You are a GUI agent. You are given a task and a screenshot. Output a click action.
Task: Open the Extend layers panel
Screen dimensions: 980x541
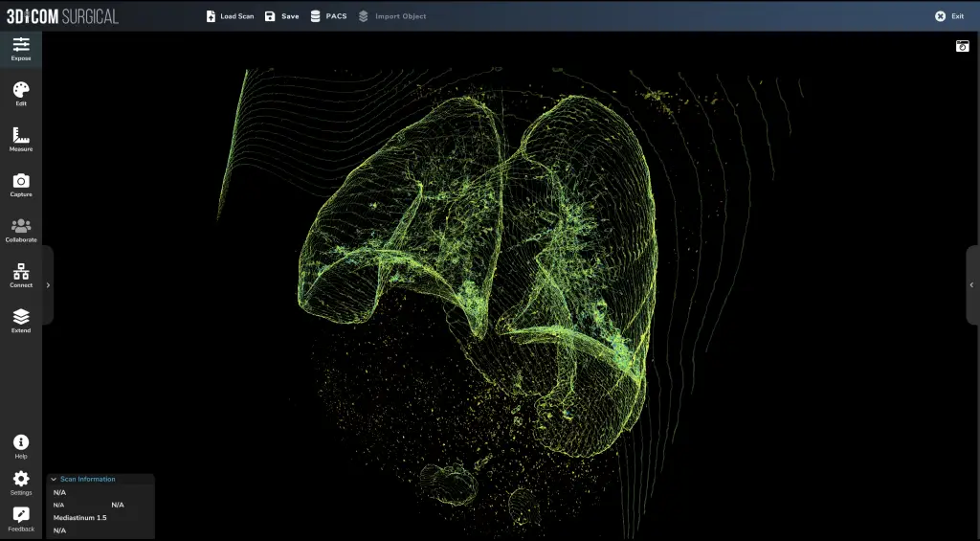pyautogui.click(x=21, y=321)
